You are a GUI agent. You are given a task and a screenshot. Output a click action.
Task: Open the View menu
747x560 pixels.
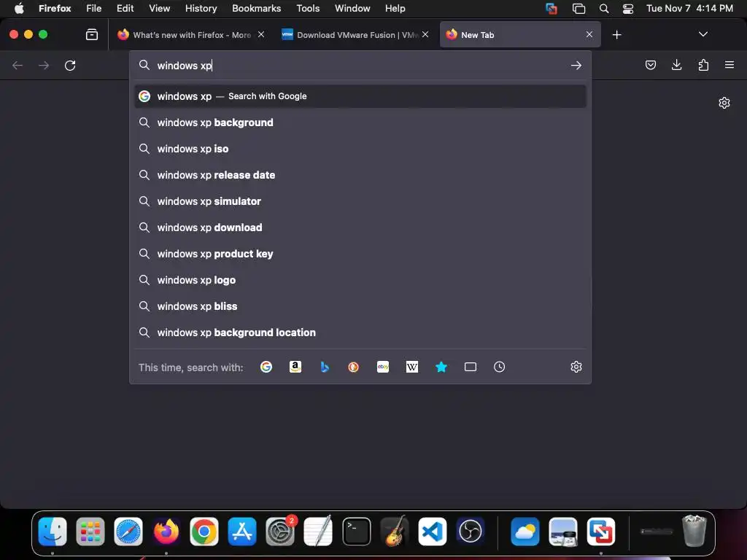(x=159, y=8)
